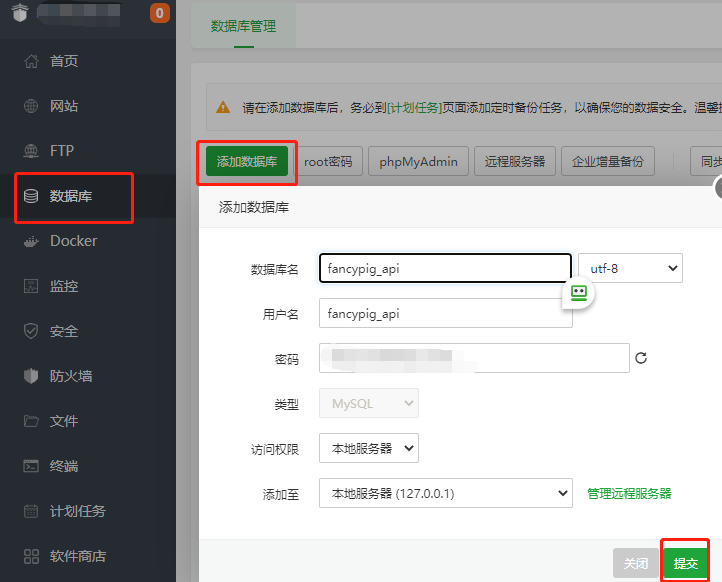Screen dimensions: 722x582
Task: Click the home icon beside 首页
Action: tap(31, 61)
